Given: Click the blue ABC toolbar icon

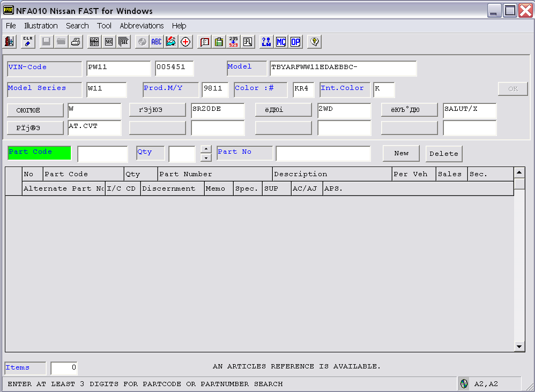Looking at the screenshot, I should click(x=156, y=42).
